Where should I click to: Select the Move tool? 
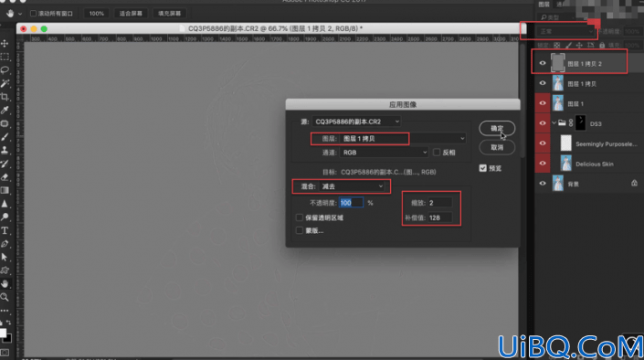(x=5, y=43)
